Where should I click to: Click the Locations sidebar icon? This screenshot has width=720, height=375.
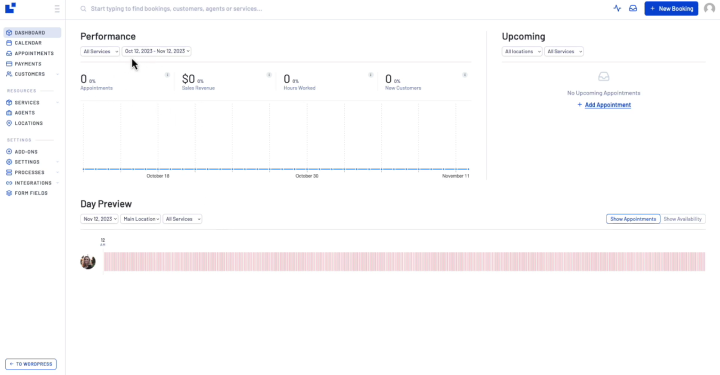[9, 123]
